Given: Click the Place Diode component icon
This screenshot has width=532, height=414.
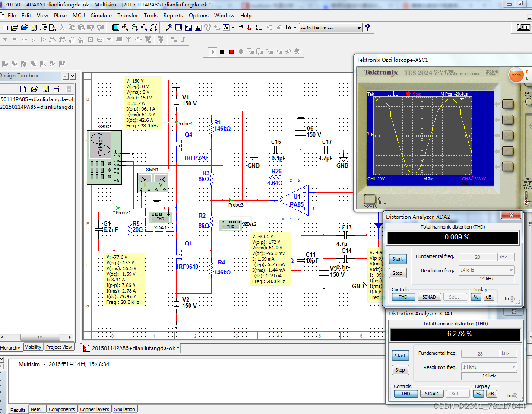Looking at the screenshot, I should click(24, 39).
